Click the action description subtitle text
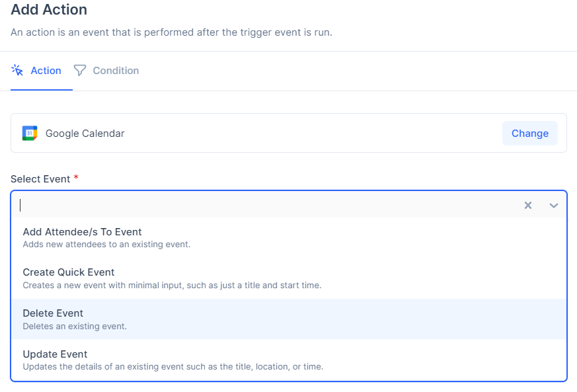This screenshot has width=577, height=392. coord(171,32)
